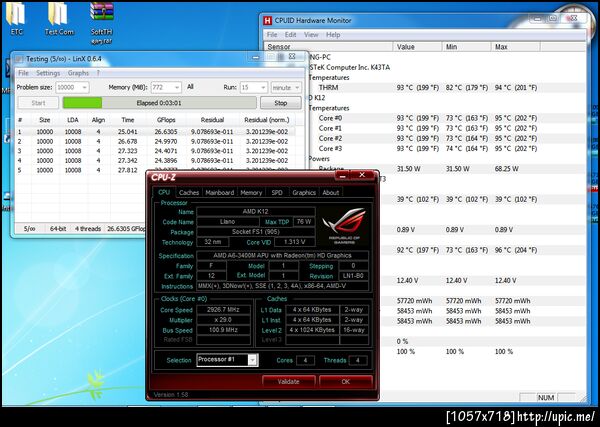Select the Core #3 temperature row

point(446,148)
